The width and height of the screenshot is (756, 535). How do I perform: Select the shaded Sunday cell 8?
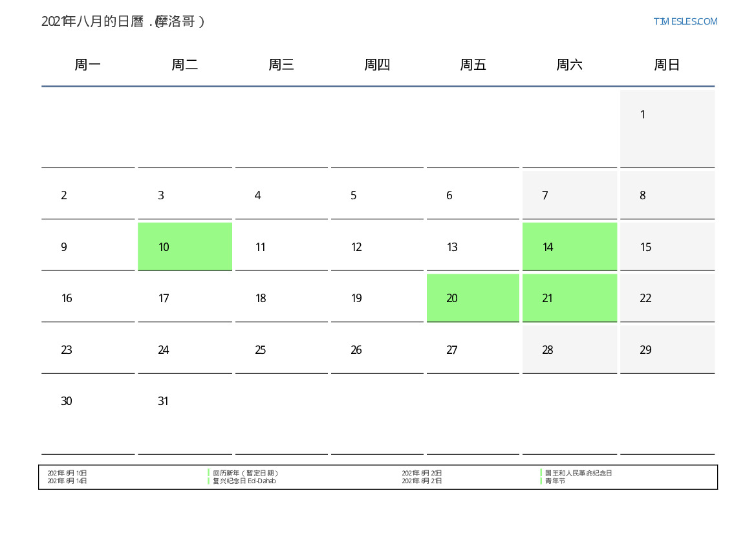coord(667,195)
